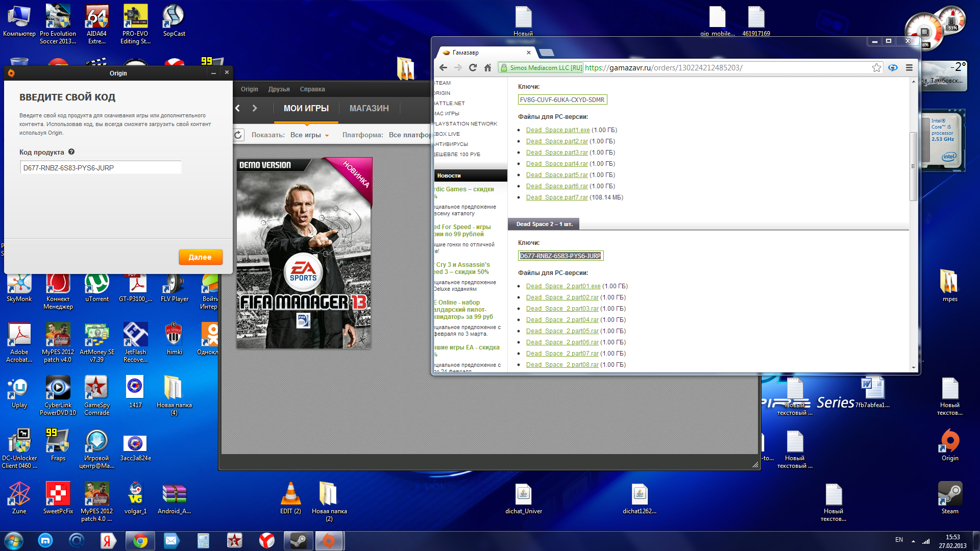Download Dead_Space.part7.rar link
The image size is (980, 551).
557,197
